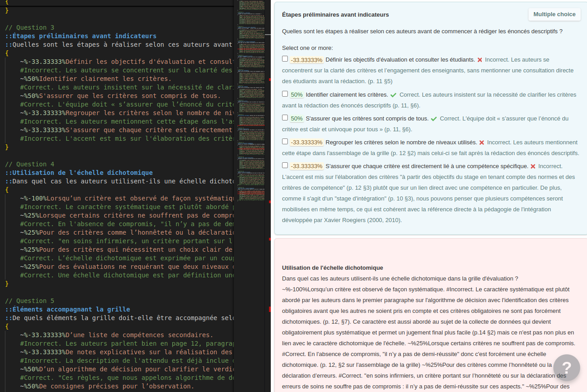This screenshot has width=587, height=392.
Task: Select 'S'assurer que les critères sont compris' checkbox
Action: point(285,118)
